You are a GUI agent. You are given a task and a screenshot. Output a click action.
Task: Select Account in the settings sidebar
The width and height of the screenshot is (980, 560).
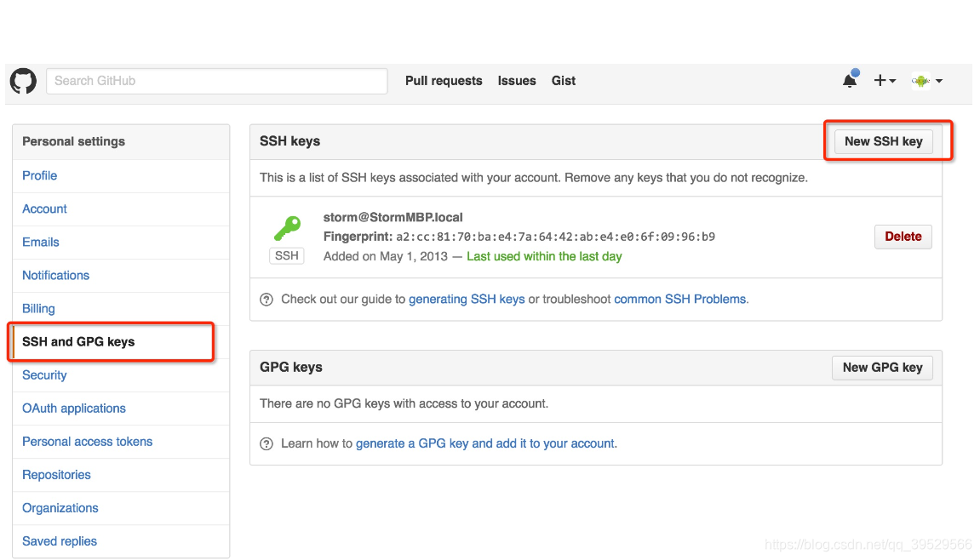pos(44,209)
